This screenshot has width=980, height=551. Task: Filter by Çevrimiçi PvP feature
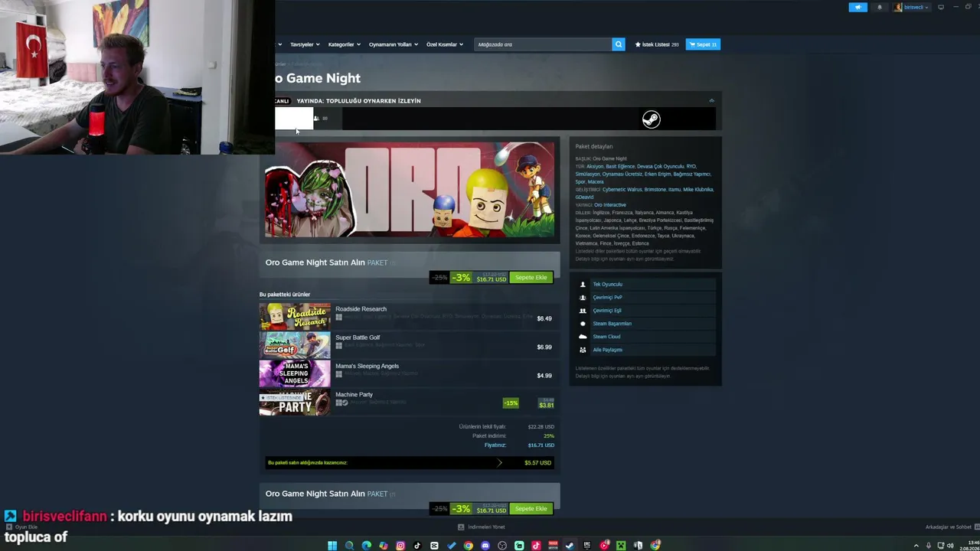[607, 298]
